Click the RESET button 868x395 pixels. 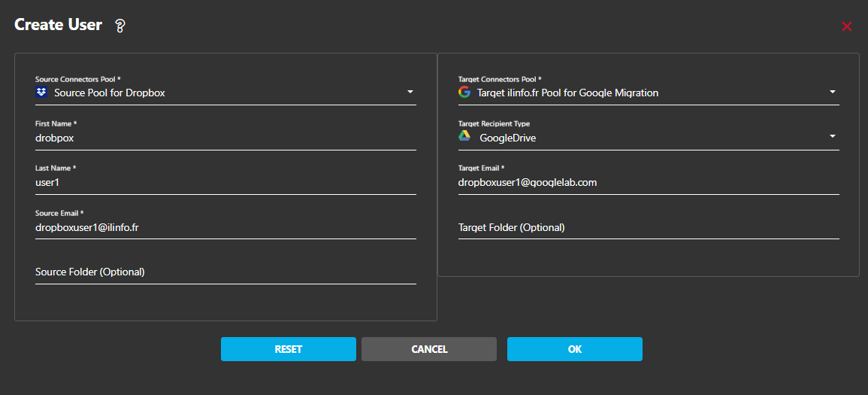pyautogui.click(x=289, y=349)
